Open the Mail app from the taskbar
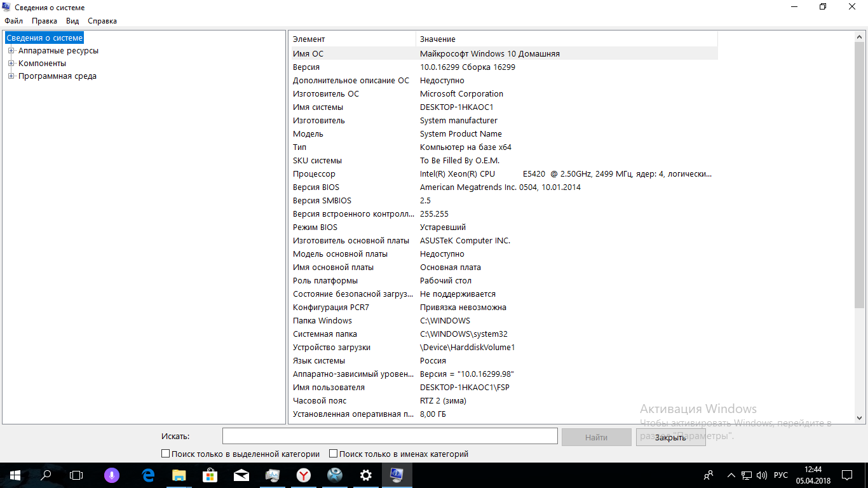868x488 pixels. click(x=241, y=475)
